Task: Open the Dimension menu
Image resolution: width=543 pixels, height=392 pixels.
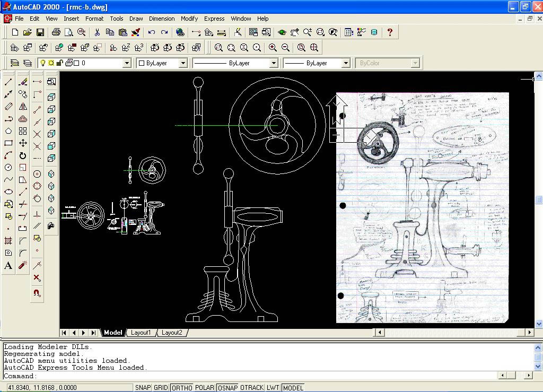Action: pyautogui.click(x=162, y=18)
